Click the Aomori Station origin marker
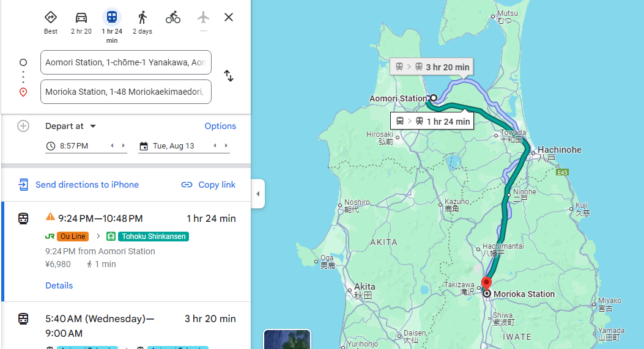 [433, 98]
